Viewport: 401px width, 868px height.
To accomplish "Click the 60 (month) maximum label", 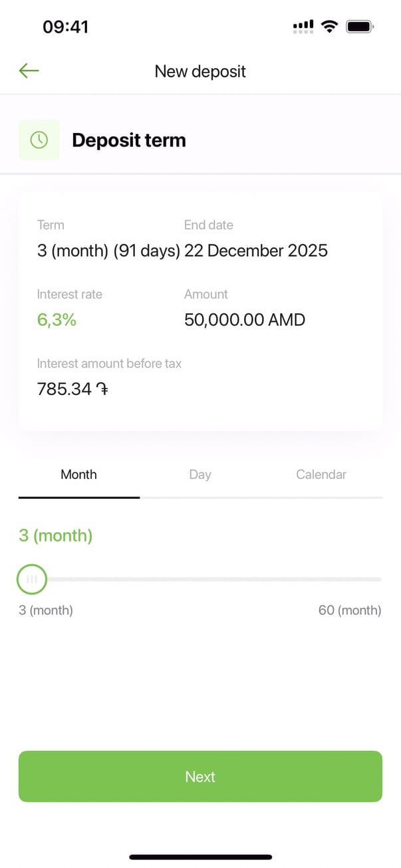I will tap(350, 611).
